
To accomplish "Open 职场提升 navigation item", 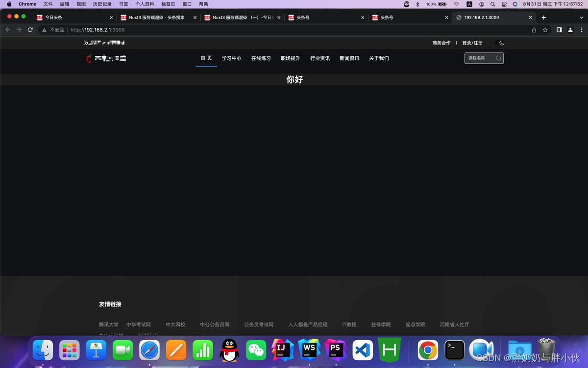I will tap(291, 58).
